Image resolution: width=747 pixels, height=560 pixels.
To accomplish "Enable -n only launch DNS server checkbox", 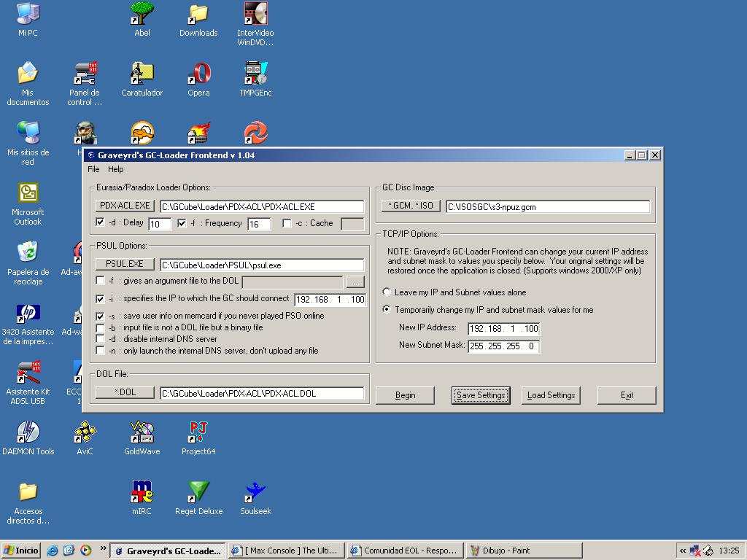I will [x=100, y=351].
